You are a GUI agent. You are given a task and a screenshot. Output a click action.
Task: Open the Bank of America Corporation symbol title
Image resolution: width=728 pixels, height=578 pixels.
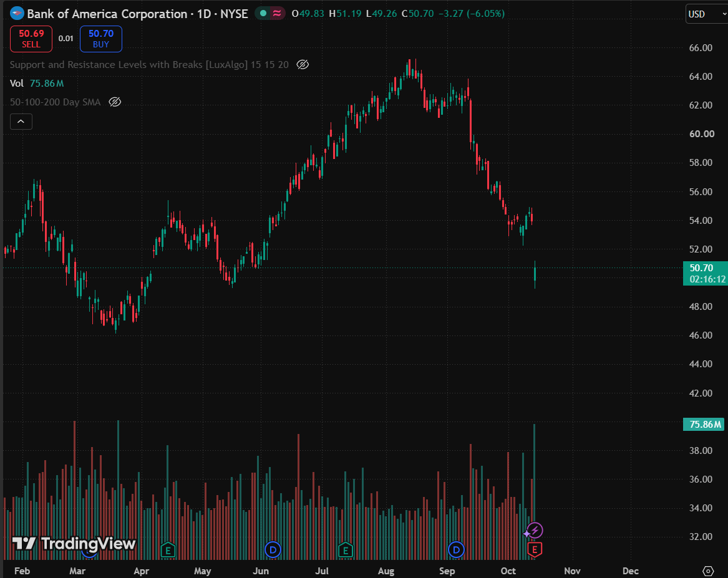click(x=137, y=14)
